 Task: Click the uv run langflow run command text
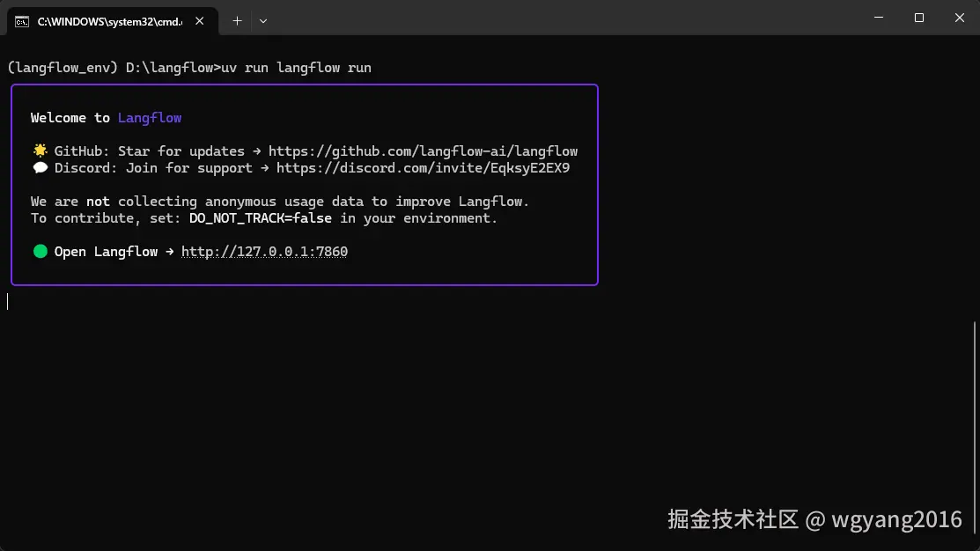tap(296, 67)
